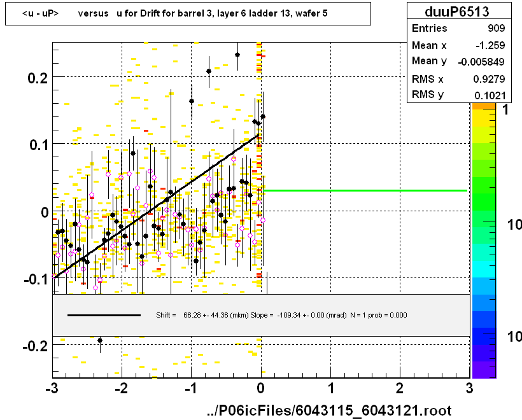The image size is (522, 420).
Task: Click the x-axis label -2
Action: tap(122, 388)
